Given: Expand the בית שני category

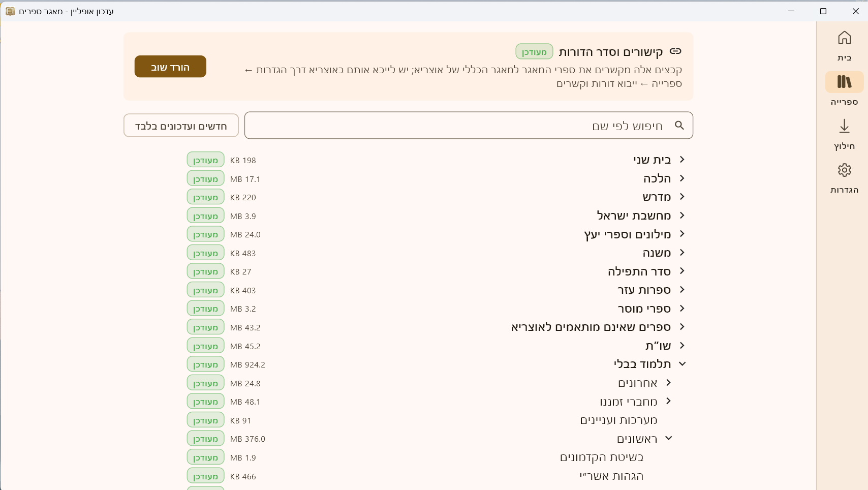Looking at the screenshot, I should click(x=682, y=160).
